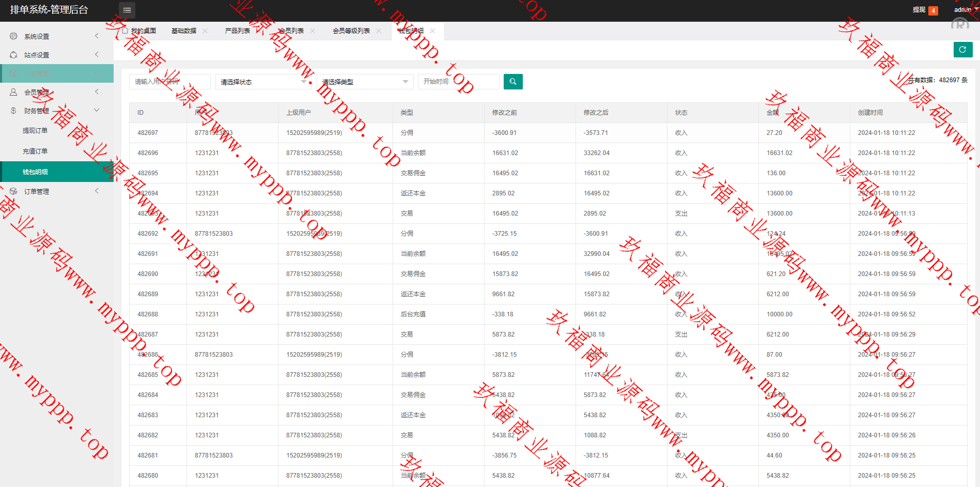Viewport: 980px width, 487px height.
Task: Click the username search input field
Action: [x=169, y=82]
